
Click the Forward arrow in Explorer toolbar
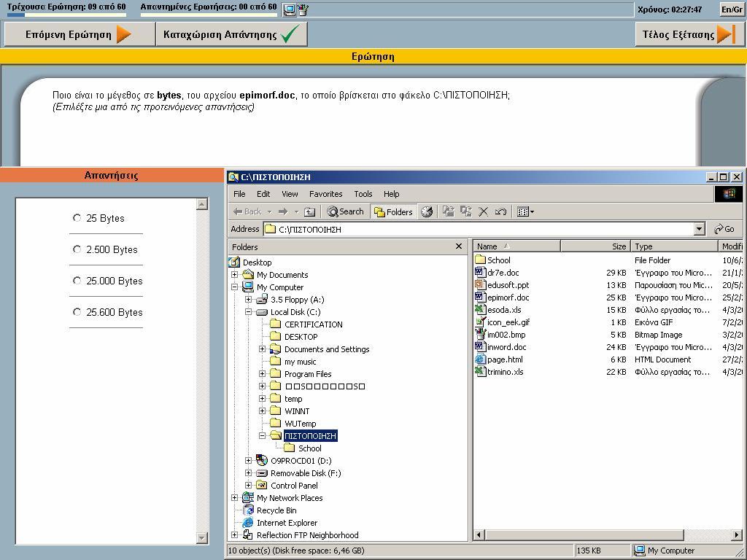(x=283, y=211)
